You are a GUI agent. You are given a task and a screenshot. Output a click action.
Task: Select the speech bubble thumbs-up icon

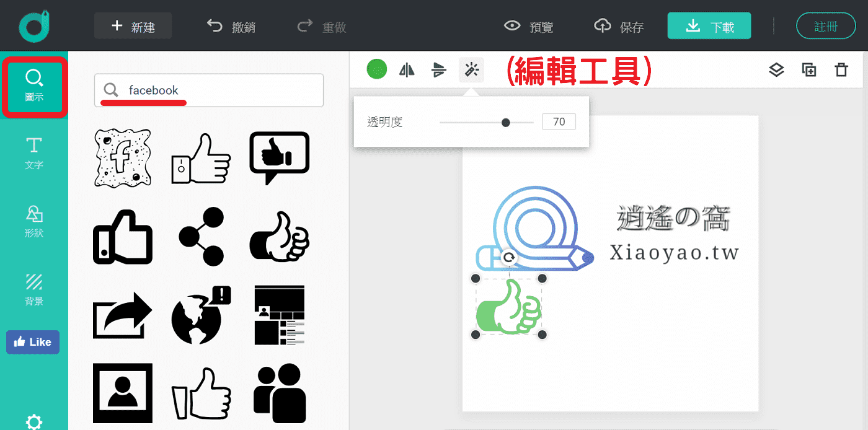(x=279, y=158)
